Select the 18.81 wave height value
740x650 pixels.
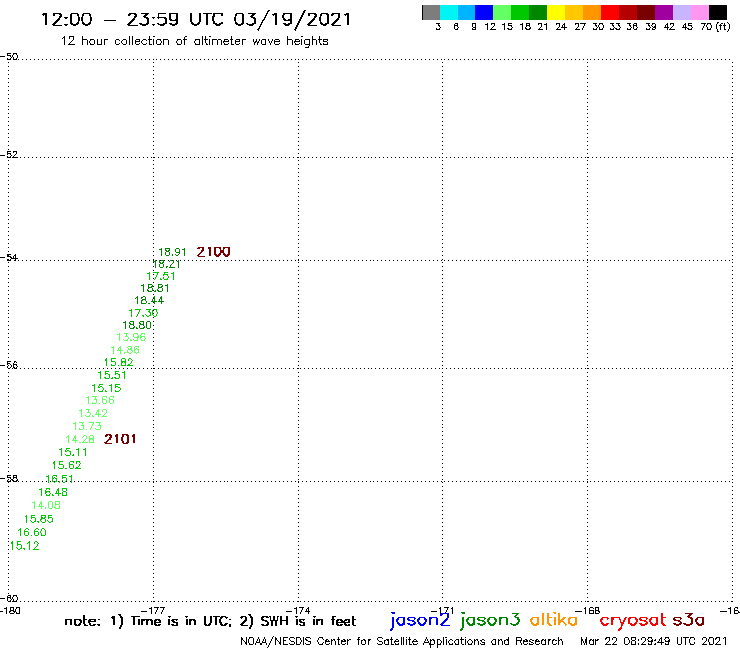click(x=154, y=288)
